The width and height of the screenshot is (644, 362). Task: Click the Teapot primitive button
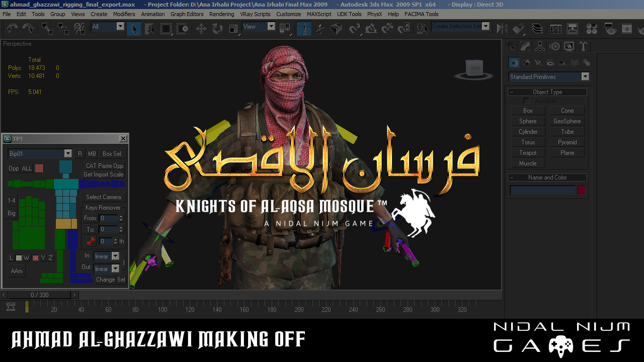(x=528, y=153)
